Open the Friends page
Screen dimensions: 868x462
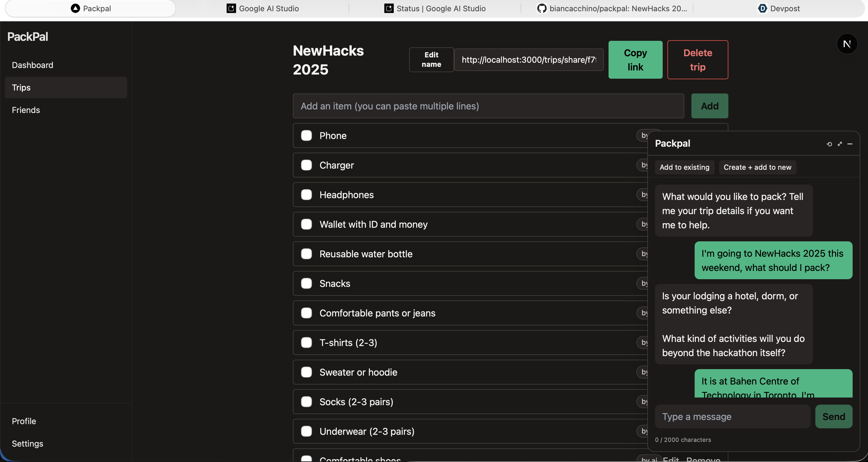coord(26,110)
